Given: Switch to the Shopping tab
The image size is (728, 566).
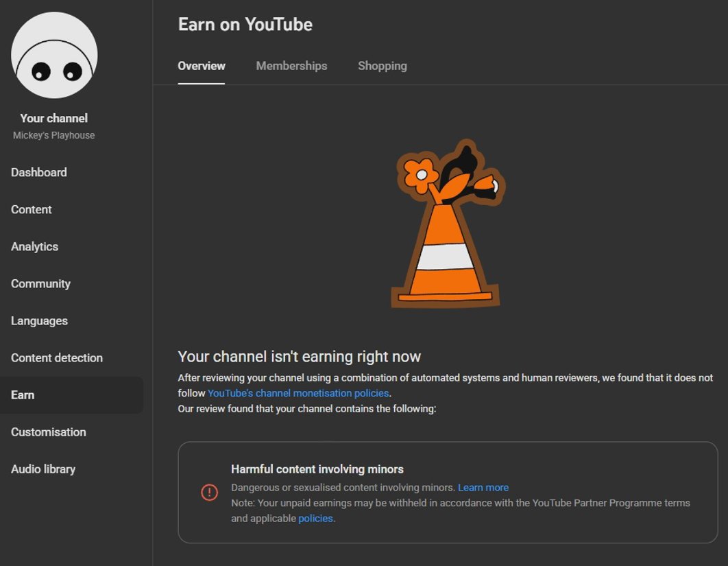Looking at the screenshot, I should tap(382, 66).
